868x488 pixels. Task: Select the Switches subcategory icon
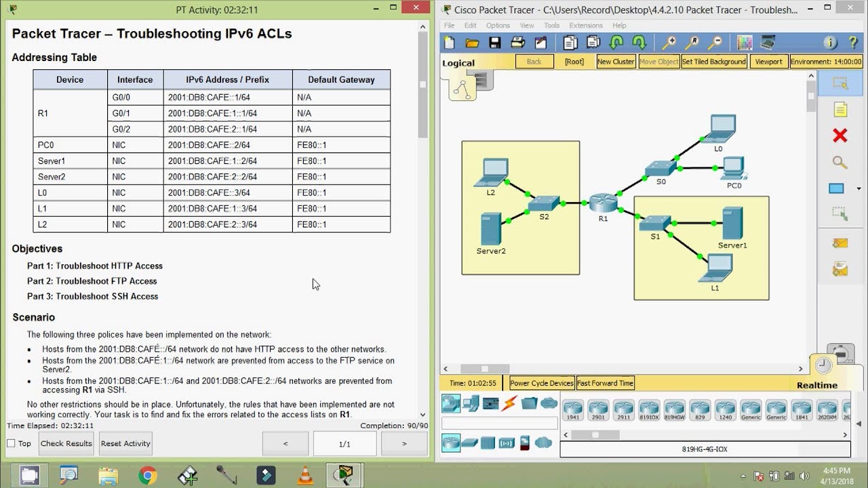coord(470,443)
